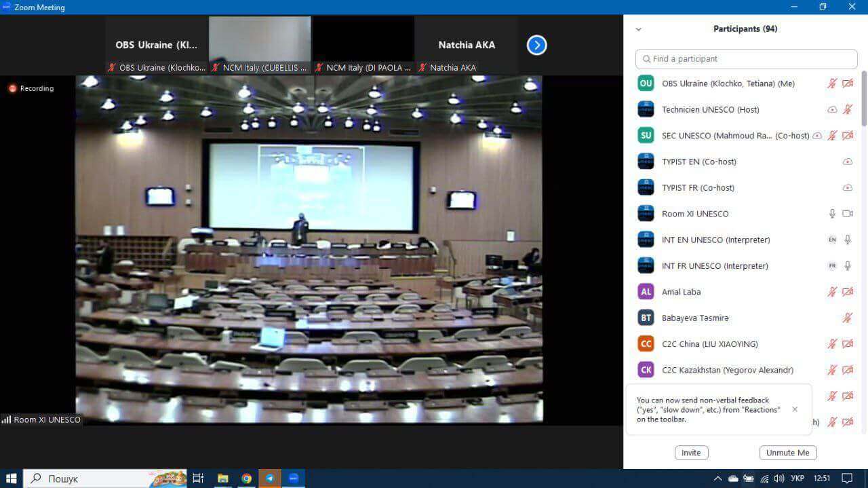Viewport: 868px width, 488px height.
Task: Select Technicien UNESCO (Host) in participant list
Action: point(710,109)
